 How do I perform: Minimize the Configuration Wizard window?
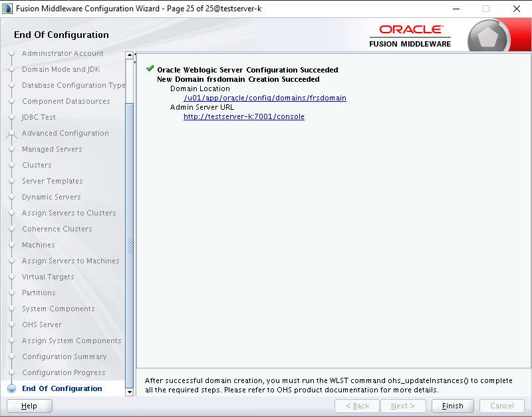[x=456, y=9]
